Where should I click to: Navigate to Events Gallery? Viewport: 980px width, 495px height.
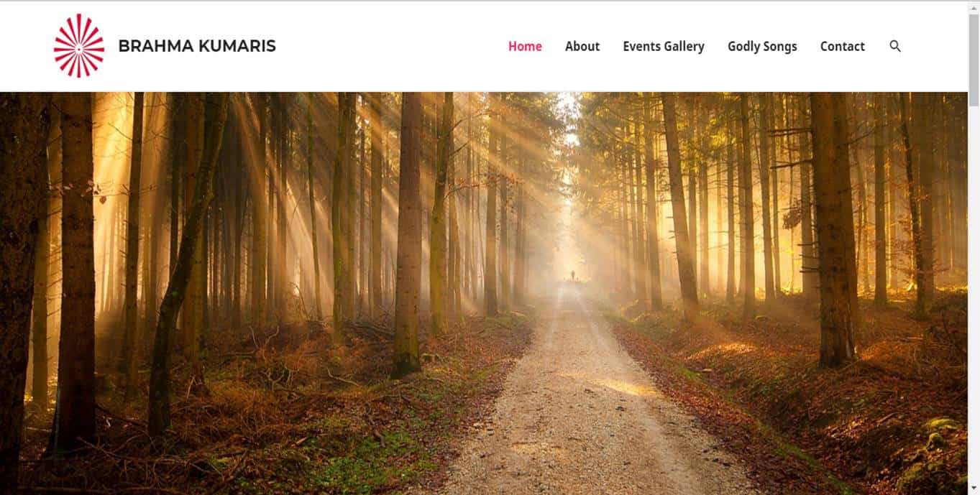point(664,46)
